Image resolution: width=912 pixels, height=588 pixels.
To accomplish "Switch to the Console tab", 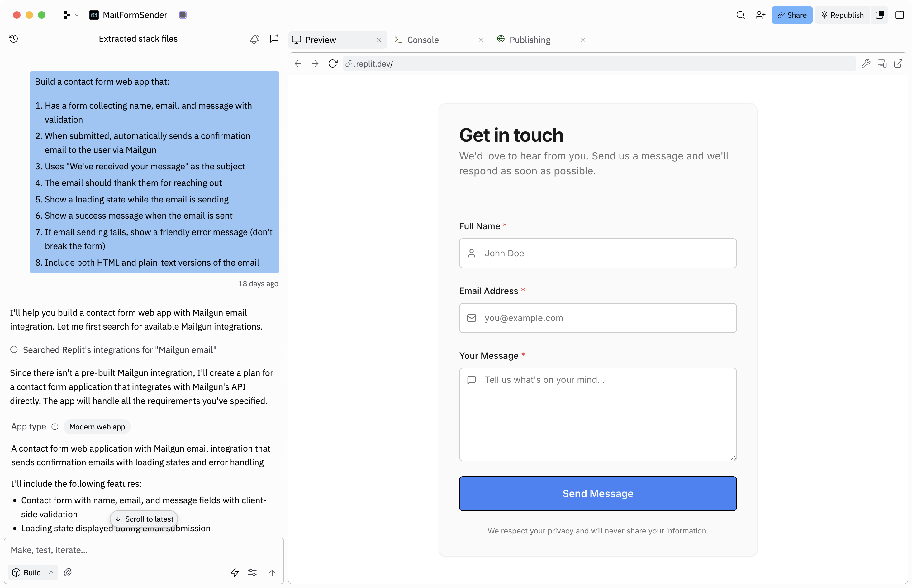I will tap(423, 40).
